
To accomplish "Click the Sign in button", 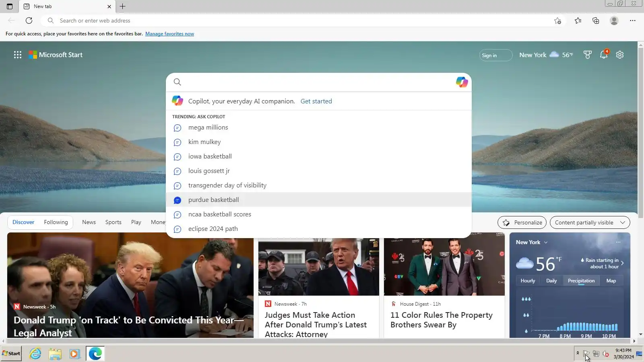I will [x=495, y=55].
